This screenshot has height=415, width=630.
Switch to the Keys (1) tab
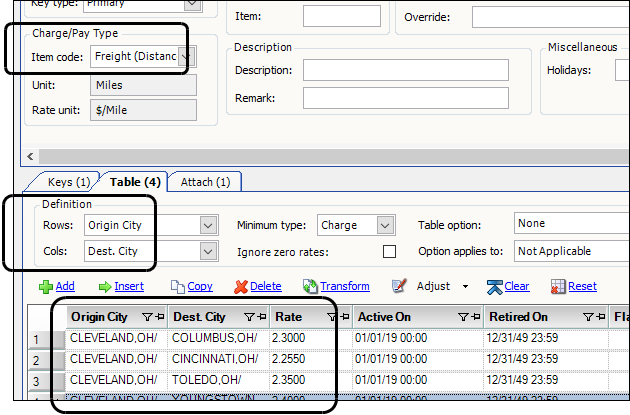click(x=69, y=182)
